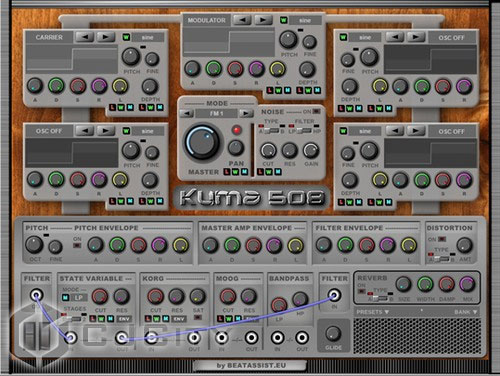Viewport: 500px width, 376px height.
Task: Click the Carrier next arrow button
Action: pyautogui.click(x=106, y=37)
